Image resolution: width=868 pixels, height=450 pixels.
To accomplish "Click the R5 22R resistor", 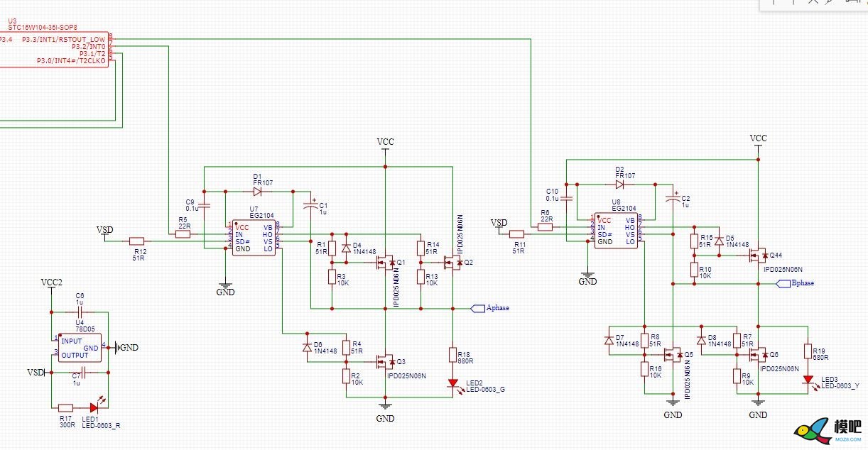I will click(x=183, y=234).
